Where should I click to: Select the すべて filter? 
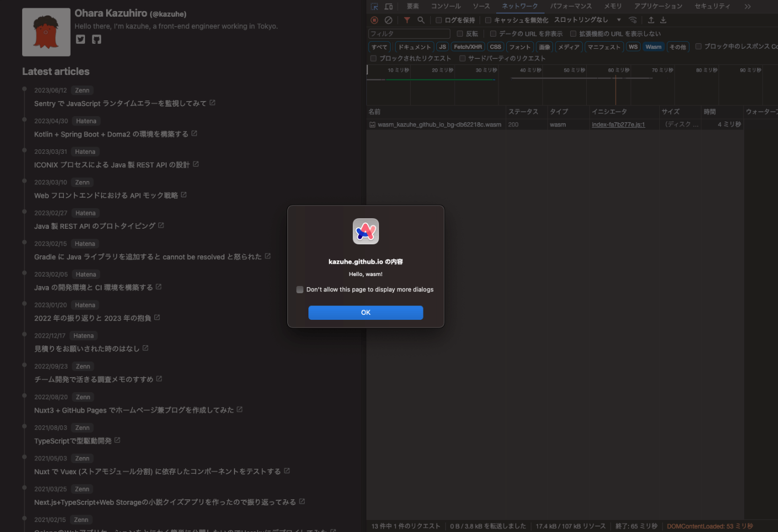380,47
